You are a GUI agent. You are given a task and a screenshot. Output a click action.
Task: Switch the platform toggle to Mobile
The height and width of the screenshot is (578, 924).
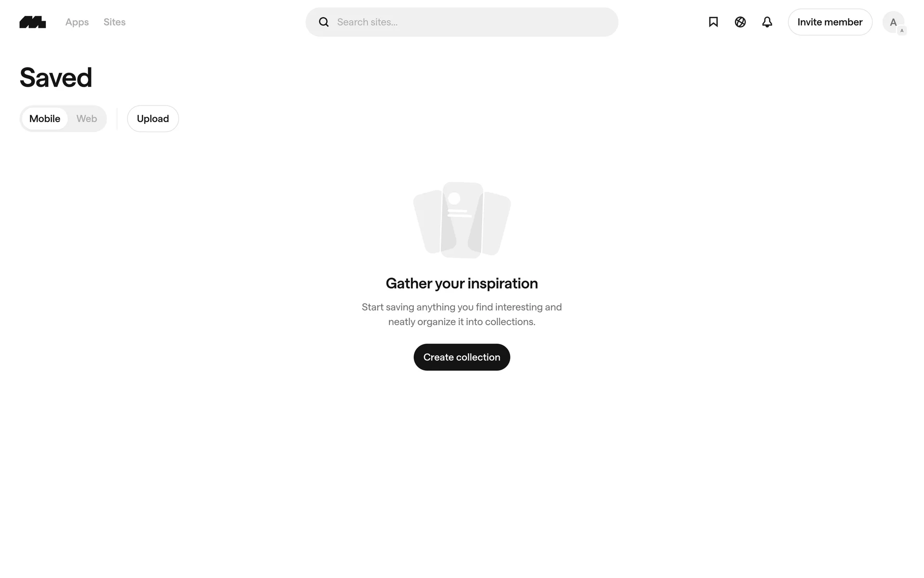pyautogui.click(x=45, y=118)
